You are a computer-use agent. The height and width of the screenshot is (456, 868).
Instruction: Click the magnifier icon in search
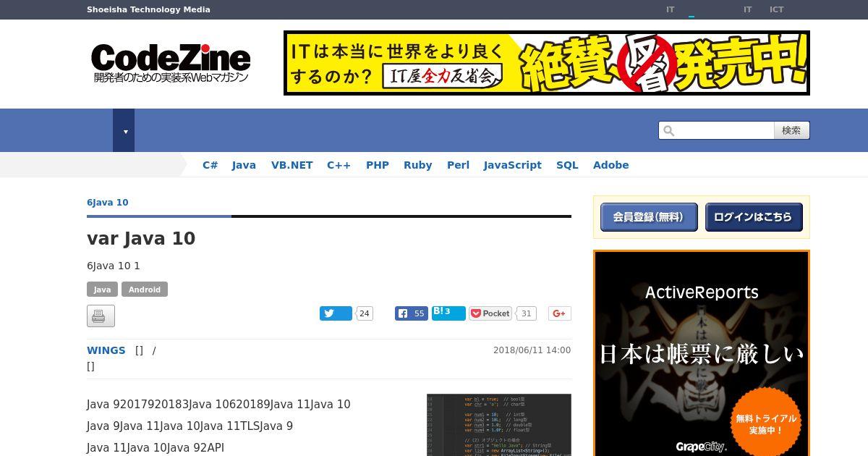click(x=669, y=131)
